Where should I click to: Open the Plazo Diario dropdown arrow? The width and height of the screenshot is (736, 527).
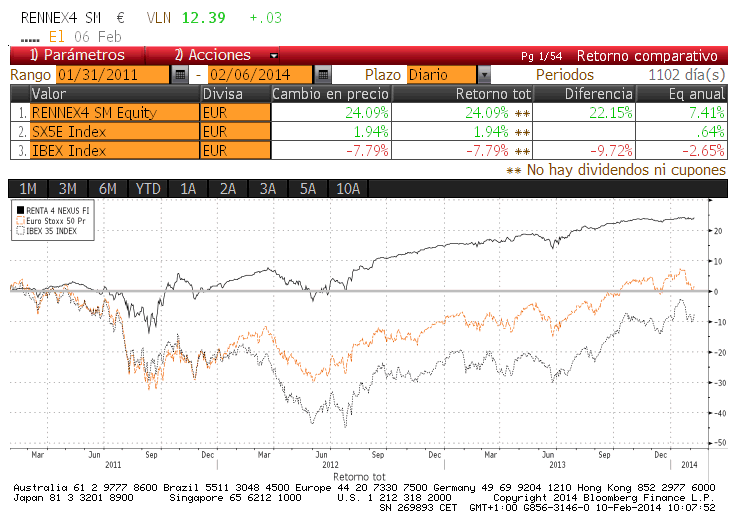484,75
